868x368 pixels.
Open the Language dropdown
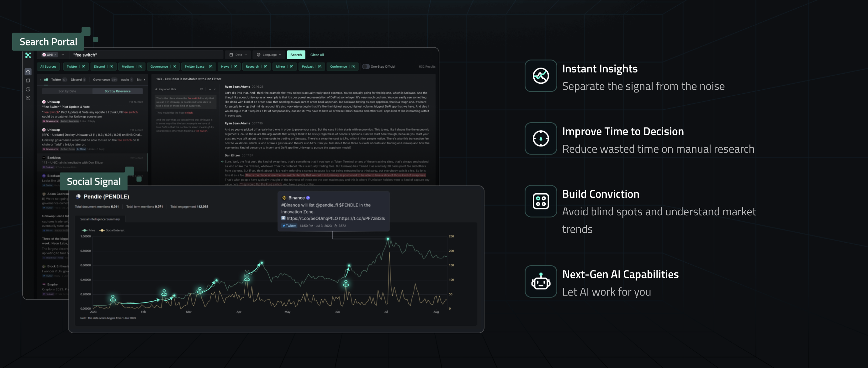[268, 55]
